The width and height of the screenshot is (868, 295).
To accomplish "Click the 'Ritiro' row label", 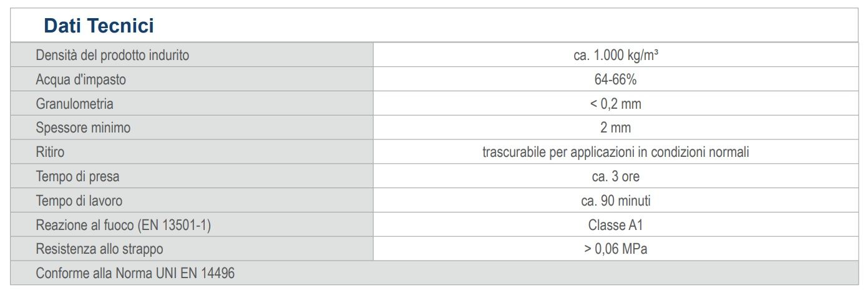I will 50,152.
